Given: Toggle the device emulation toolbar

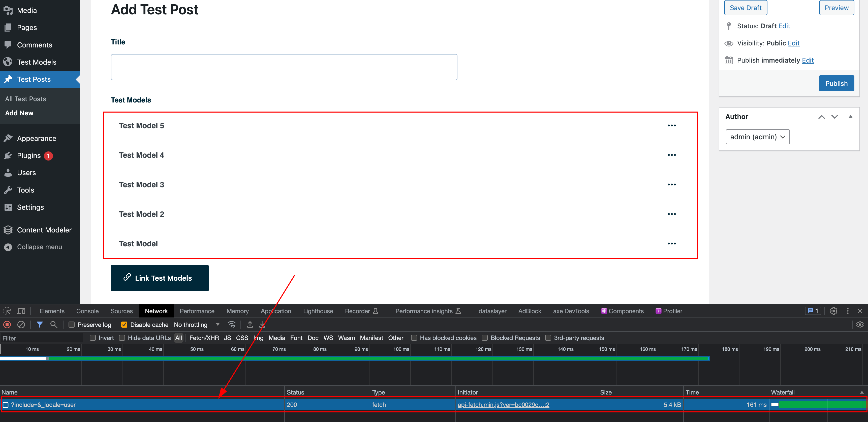Looking at the screenshot, I should point(21,311).
